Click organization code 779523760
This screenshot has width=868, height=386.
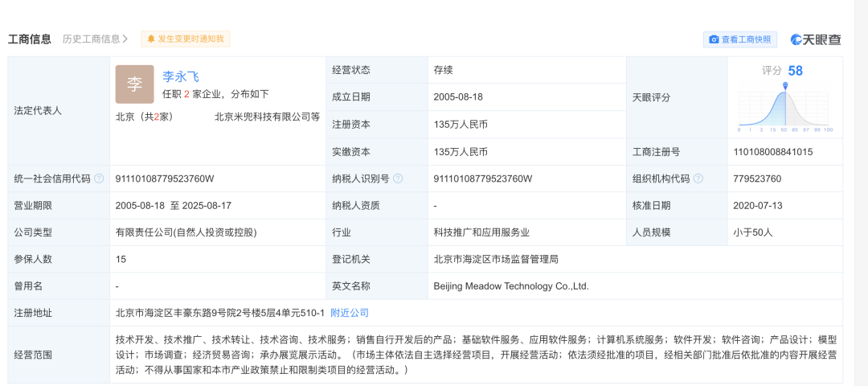point(757,179)
